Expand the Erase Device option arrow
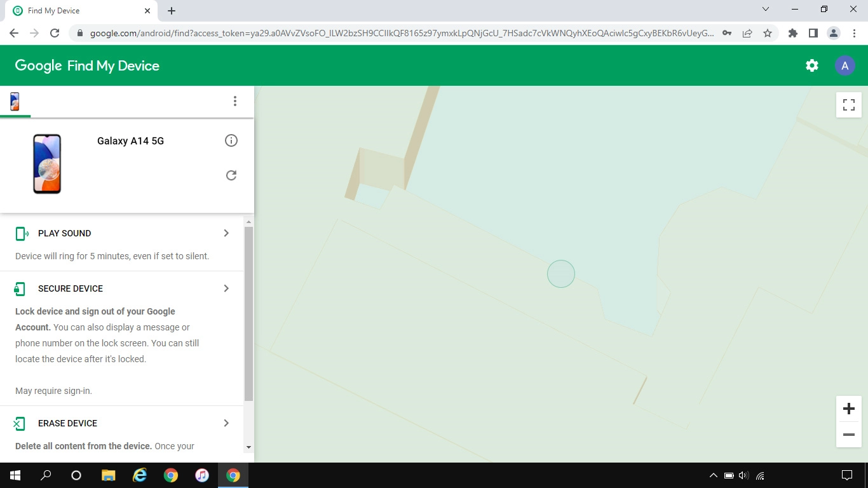The width and height of the screenshot is (868, 488). (x=226, y=423)
